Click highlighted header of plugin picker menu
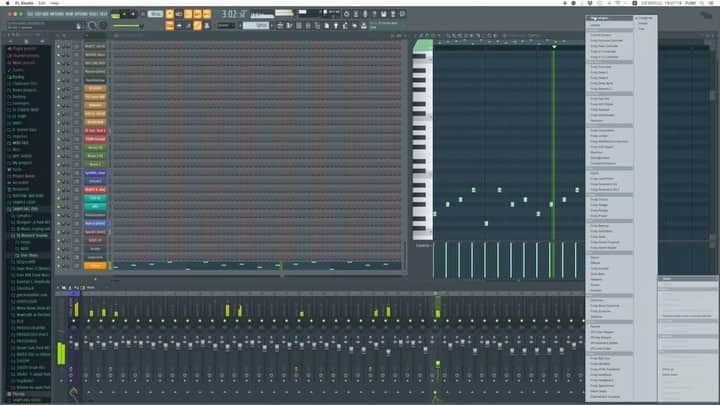The width and height of the screenshot is (720, 405). point(609,18)
